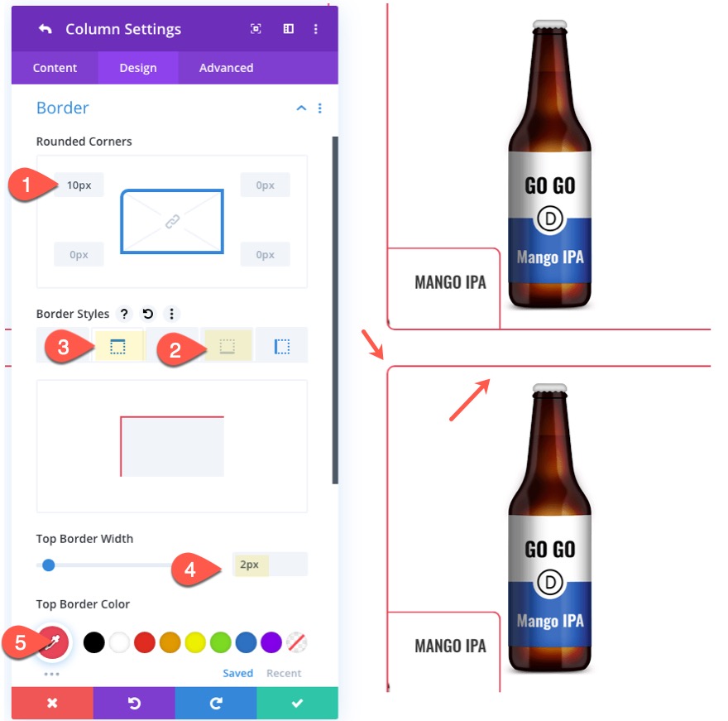
Task: Choose the red color swatch
Action: (x=145, y=642)
